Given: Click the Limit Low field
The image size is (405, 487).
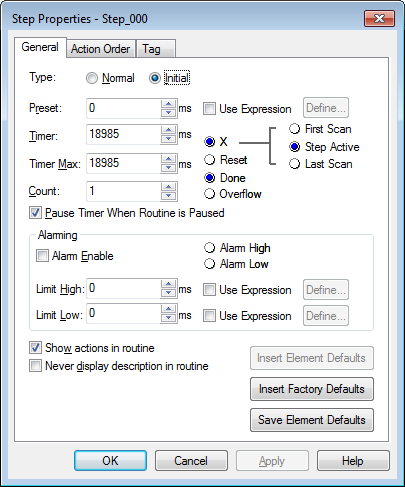Looking at the screenshot, I should tap(123, 313).
